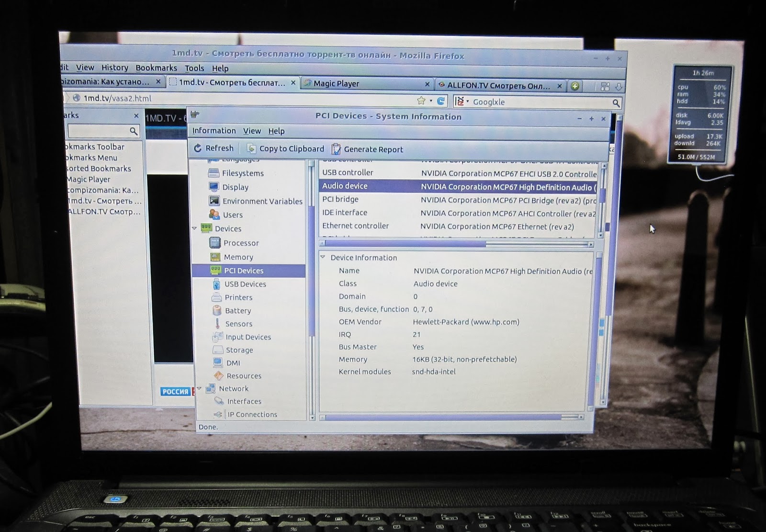The width and height of the screenshot is (766, 532).
Task: Collapse the Devices tree branch
Action: pyautogui.click(x=194, y=228)
